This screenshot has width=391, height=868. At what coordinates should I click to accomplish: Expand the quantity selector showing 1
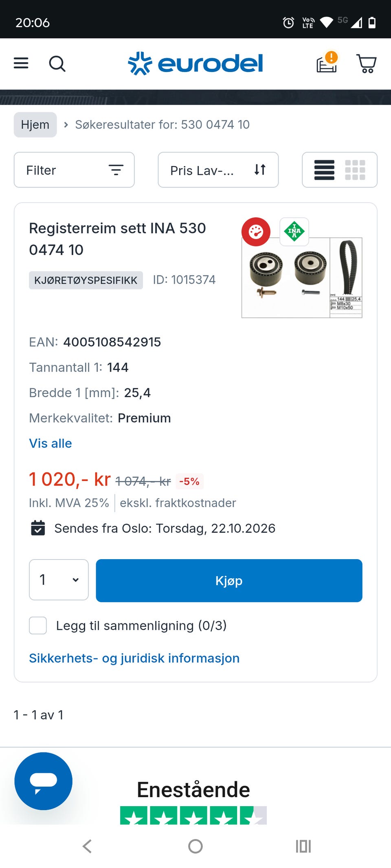(59, 579)
